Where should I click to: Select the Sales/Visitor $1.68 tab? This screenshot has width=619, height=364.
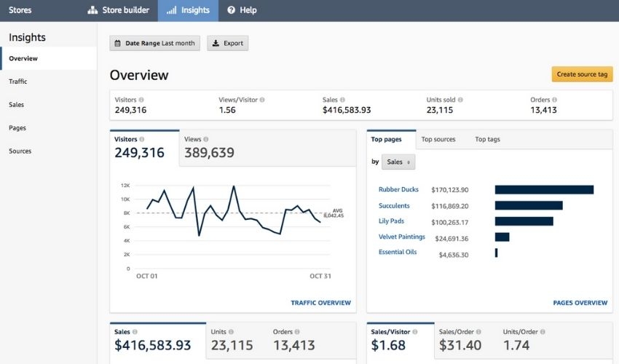point(401,341)
